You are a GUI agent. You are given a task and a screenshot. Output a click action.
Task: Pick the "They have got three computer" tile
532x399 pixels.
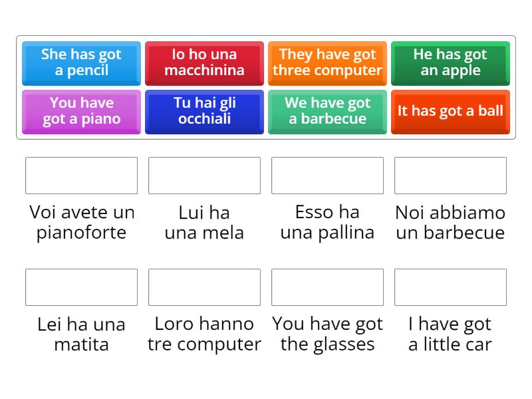(x=327, y=63)
